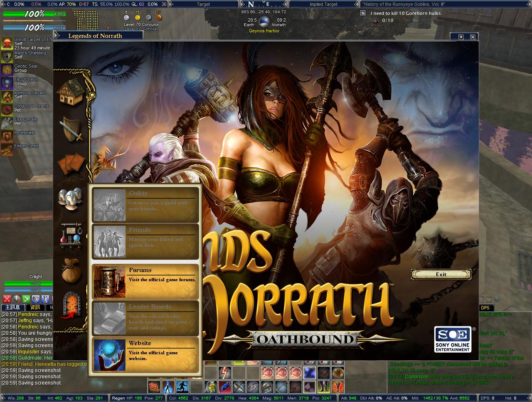The width and height of the screenshot is (532, 402).
Task: Click the exit door icon with red arrow
Action: pos(71,305)
